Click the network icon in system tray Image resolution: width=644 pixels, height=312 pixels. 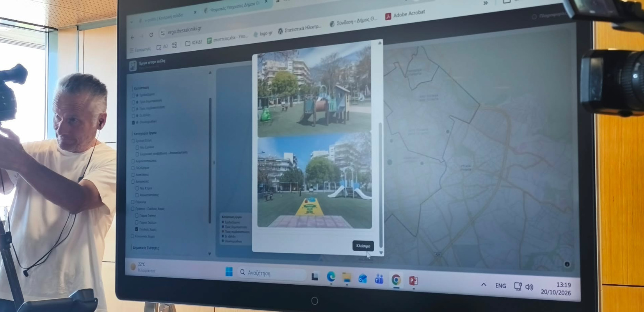click(518, 286)
